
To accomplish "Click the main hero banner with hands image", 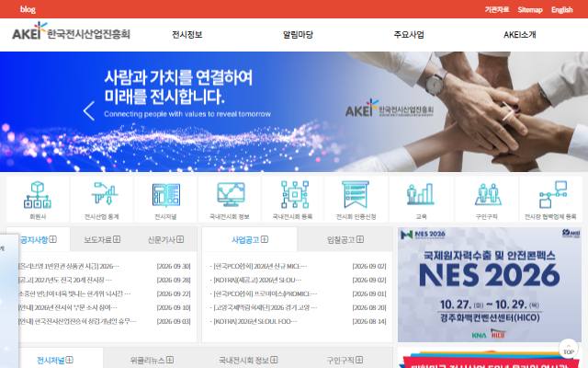I will (x=294, y=111).
